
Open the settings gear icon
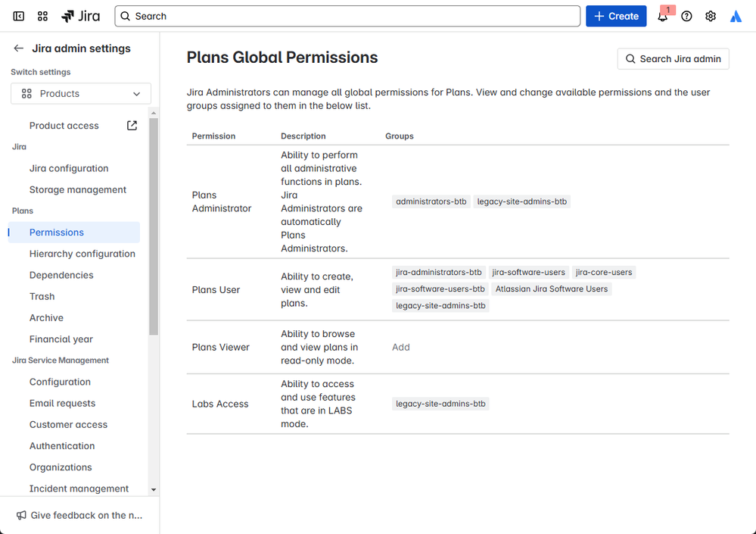[711, 16]
